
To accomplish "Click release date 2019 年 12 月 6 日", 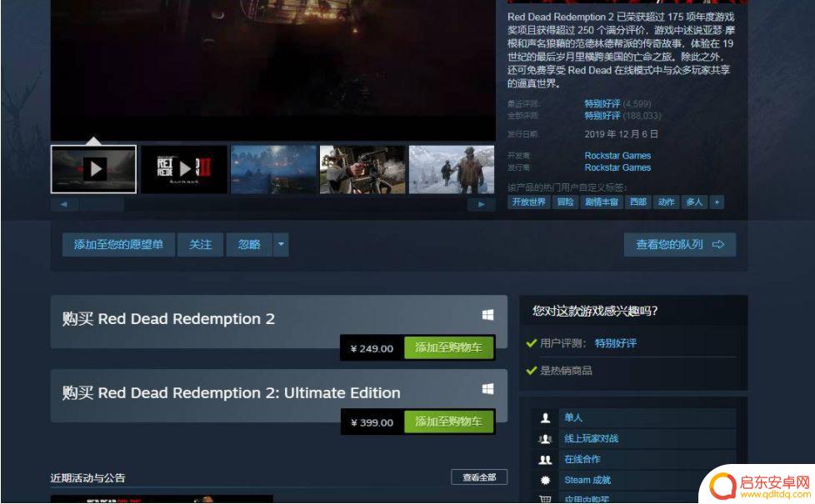I will [621, 134].
